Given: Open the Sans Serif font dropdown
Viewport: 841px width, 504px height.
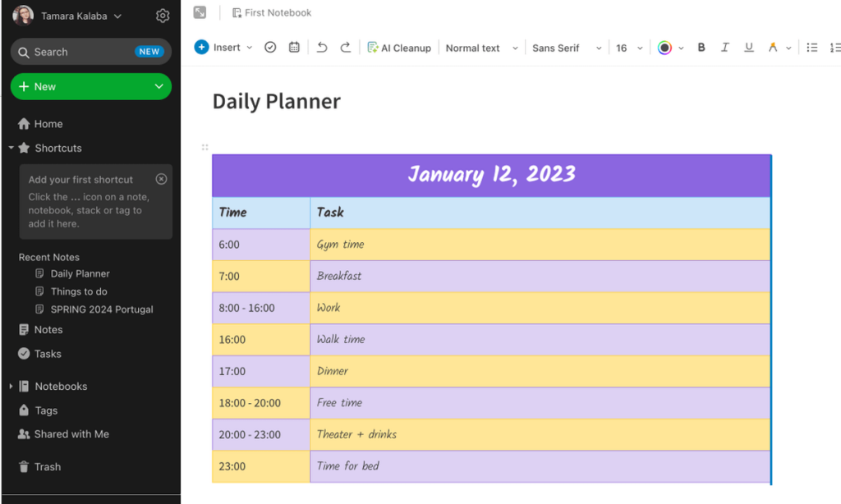Looking at the screenshot, I should point(566,48).
